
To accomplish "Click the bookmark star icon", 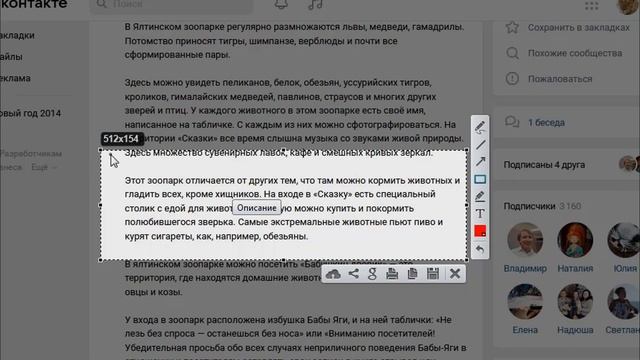I will tap(512, 27).
